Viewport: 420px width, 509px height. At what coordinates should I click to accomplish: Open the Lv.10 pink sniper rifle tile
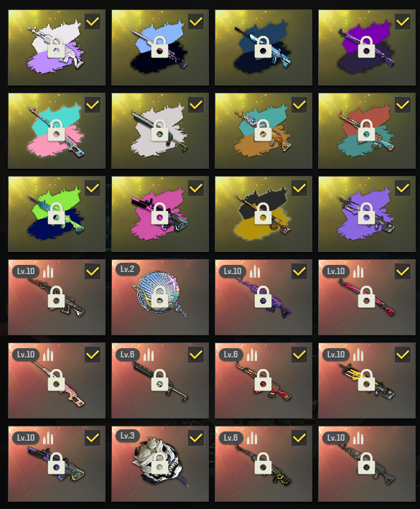click(x=57, y=380)
